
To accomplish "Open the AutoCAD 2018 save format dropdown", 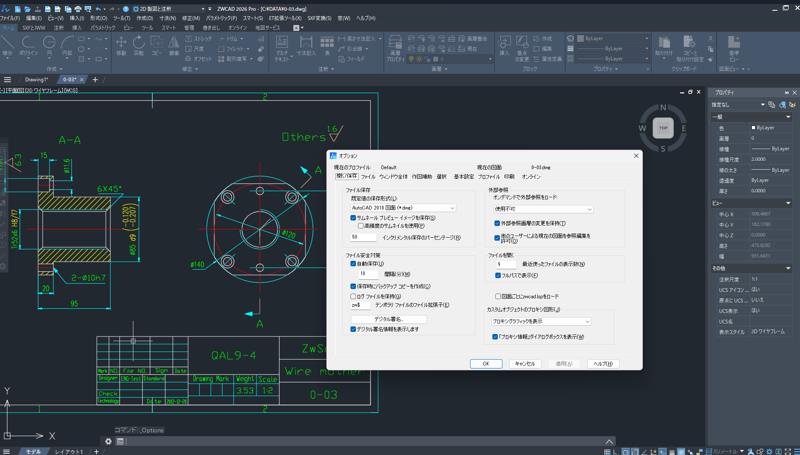I will 402,208.
